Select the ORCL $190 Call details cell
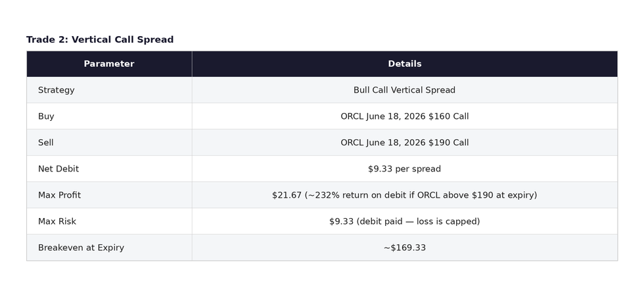644x287 pixels. point(404,143)
